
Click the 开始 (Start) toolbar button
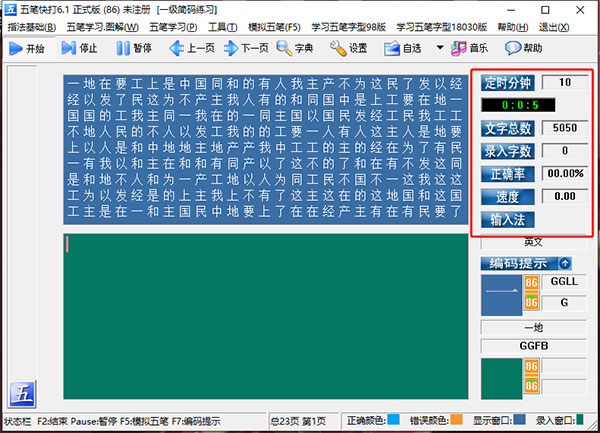click(28, 48)
